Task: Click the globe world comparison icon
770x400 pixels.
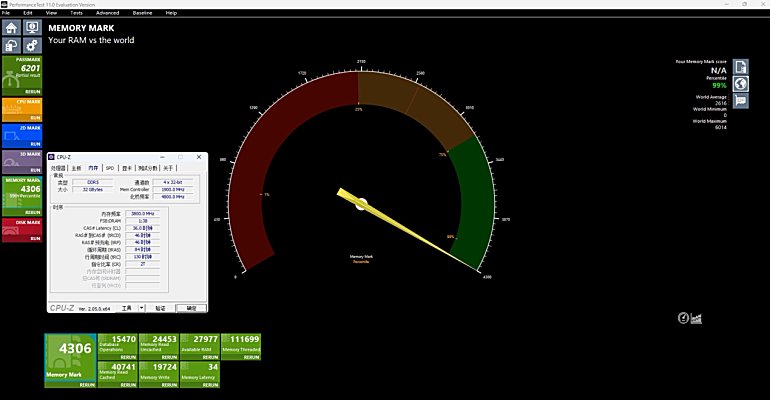Action: pyautogui.click(x=741, y=84)
